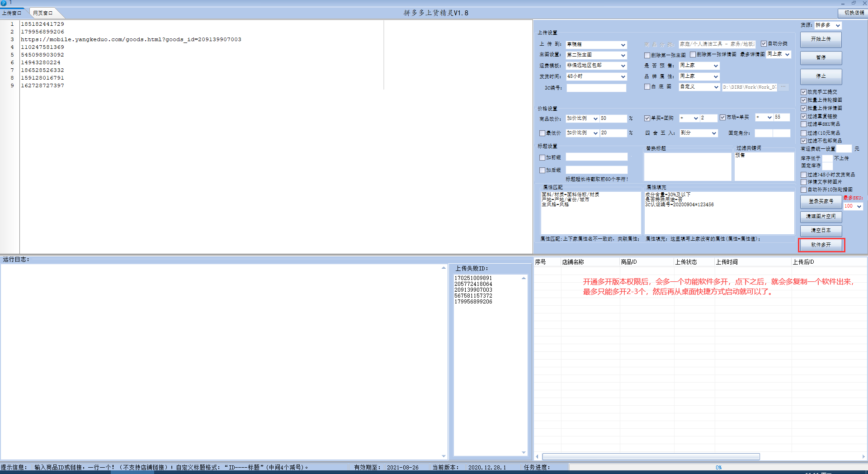
Task: Toggle 过滤不包邮商品 checkbox
Action: click(x=803, y=141)
